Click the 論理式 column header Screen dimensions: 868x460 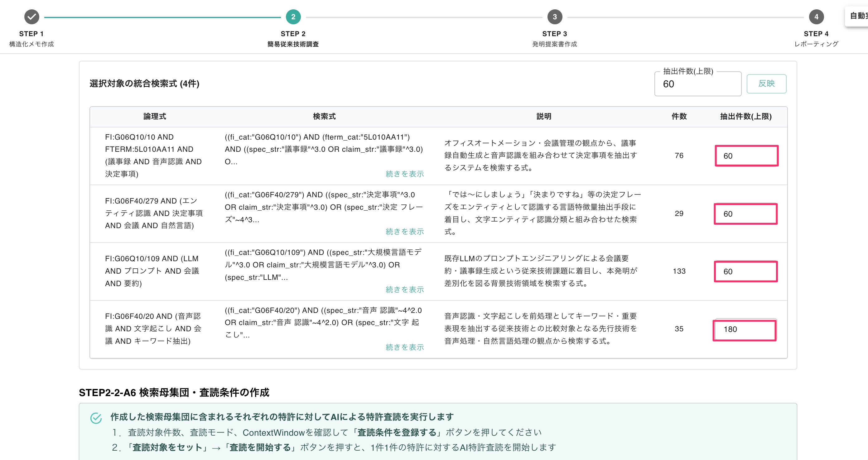pos(155,117)
